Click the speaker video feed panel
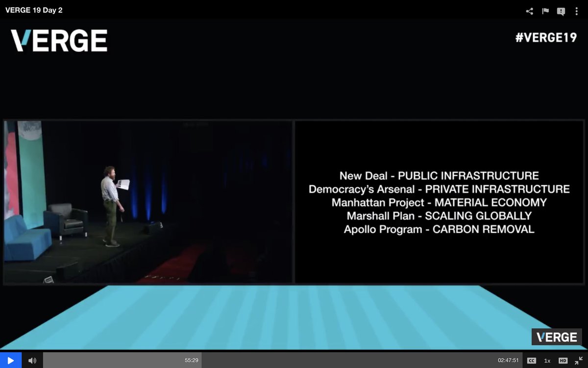The image size is (588, 368). coord(148,202)
